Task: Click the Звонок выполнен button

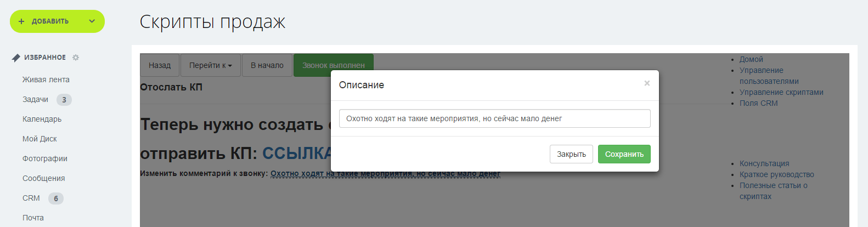Action: click(x=334, y=65)
